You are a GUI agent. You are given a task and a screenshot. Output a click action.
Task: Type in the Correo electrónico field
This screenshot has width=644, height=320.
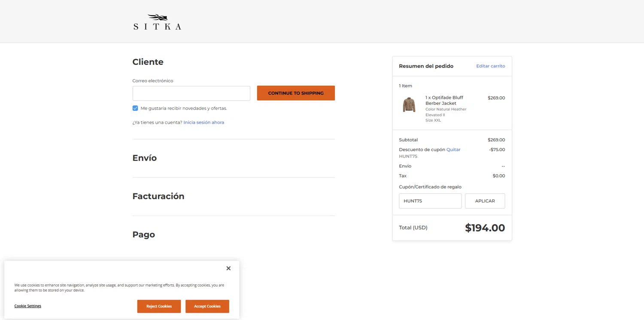click(191, 93)
